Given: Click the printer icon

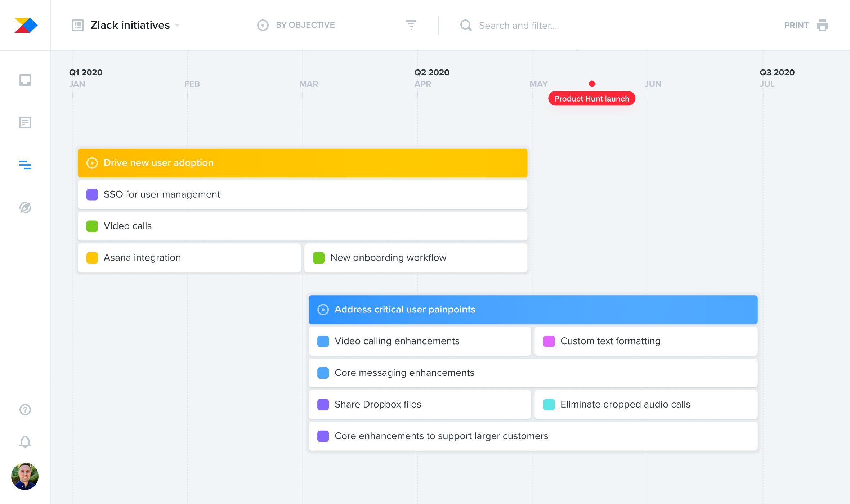Looking at the screenshot, I should [822, 25].
